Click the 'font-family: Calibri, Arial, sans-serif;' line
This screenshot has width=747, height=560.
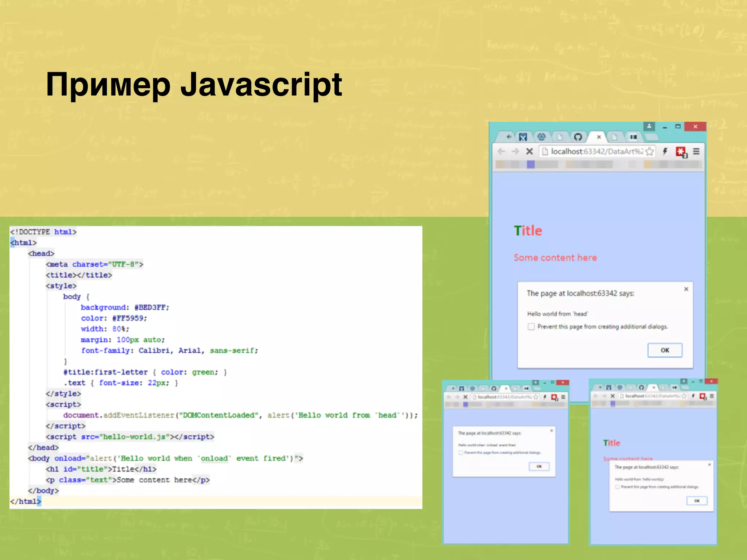click(170, 351)
